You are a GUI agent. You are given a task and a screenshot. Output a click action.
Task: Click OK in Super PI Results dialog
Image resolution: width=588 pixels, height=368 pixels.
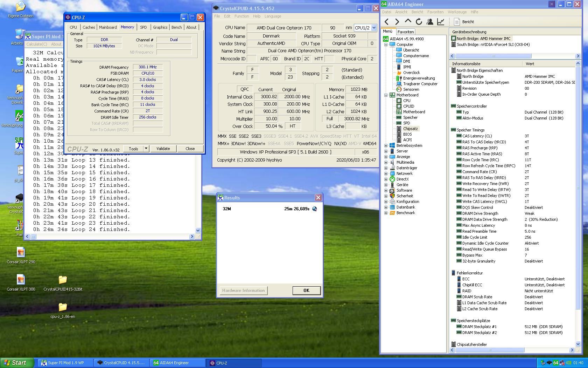306,291
